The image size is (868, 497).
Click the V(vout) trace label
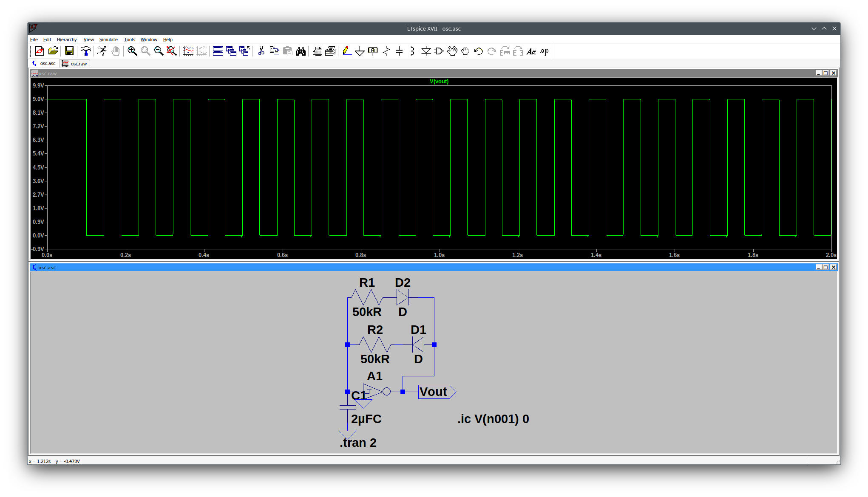439,82
